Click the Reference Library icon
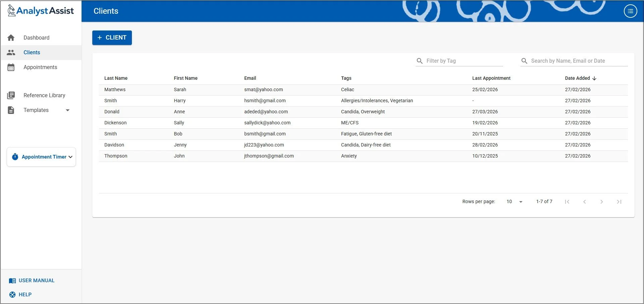This screenshot has width=644, height=304. pyautogui.click(x=11, y=95)
